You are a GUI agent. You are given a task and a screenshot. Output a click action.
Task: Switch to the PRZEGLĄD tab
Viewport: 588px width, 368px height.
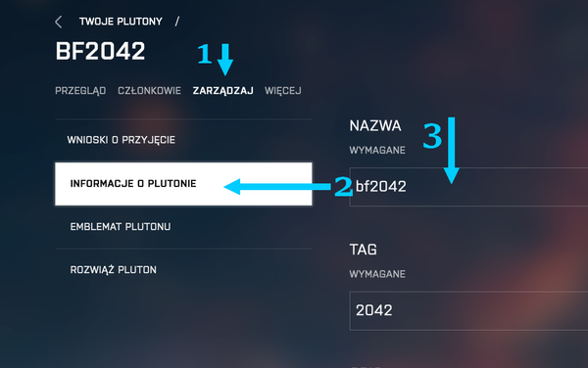click(x=80, y=91)
